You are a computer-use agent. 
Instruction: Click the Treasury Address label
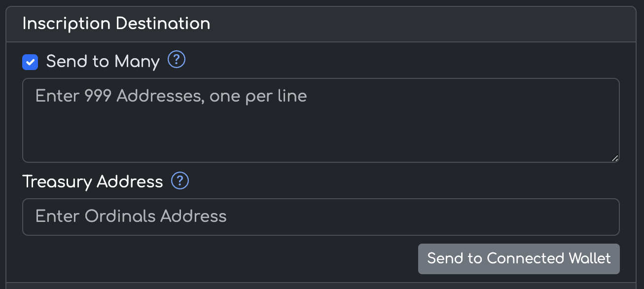(x=93, y=181)
